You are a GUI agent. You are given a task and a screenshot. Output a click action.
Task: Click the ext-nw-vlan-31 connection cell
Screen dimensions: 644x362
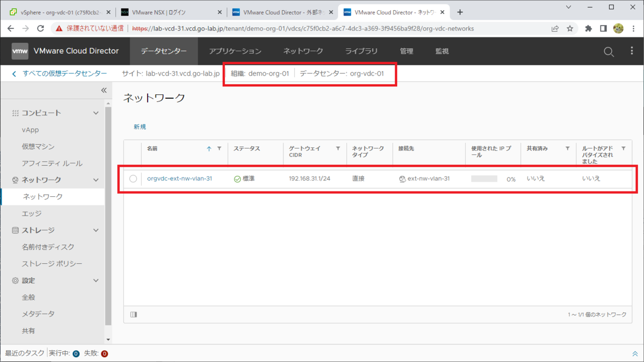point(428,179)
